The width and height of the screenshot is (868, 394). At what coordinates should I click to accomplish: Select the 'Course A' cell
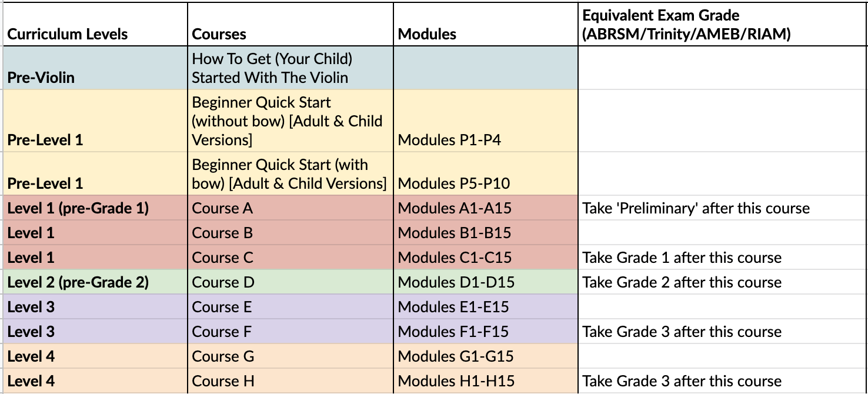click(291, 208)
